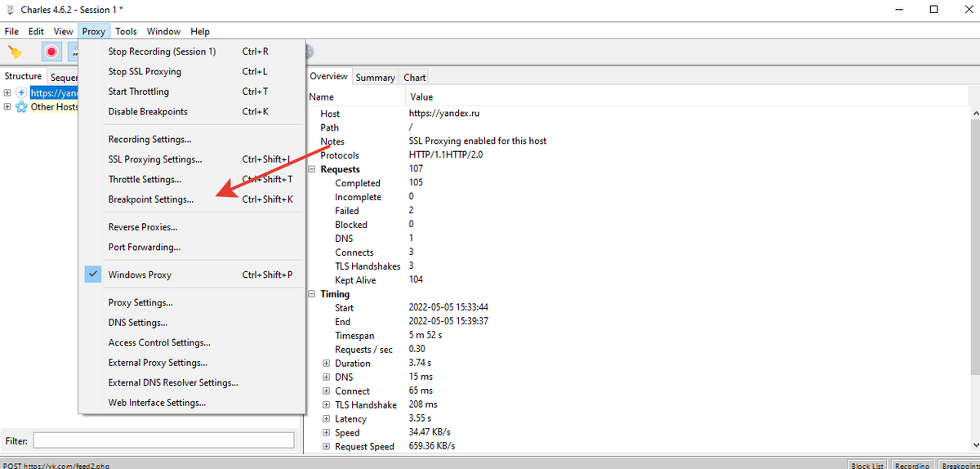Close the open Proxy menu
Screen dimensions: 980x469
[94, 31]
